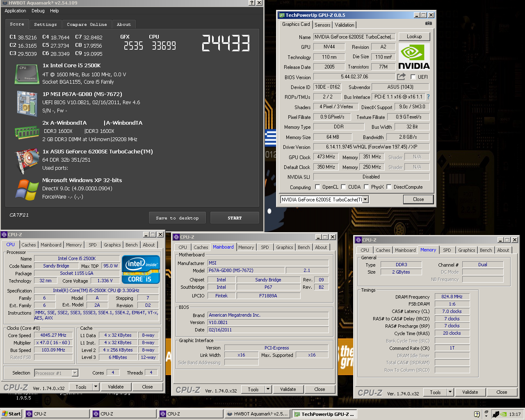Open the Application menu in Aquamark
525x420 pixels.
coord(15,11)
